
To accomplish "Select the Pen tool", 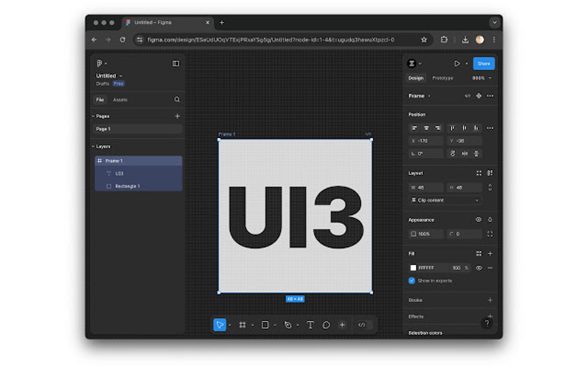I will pos(288,325).
